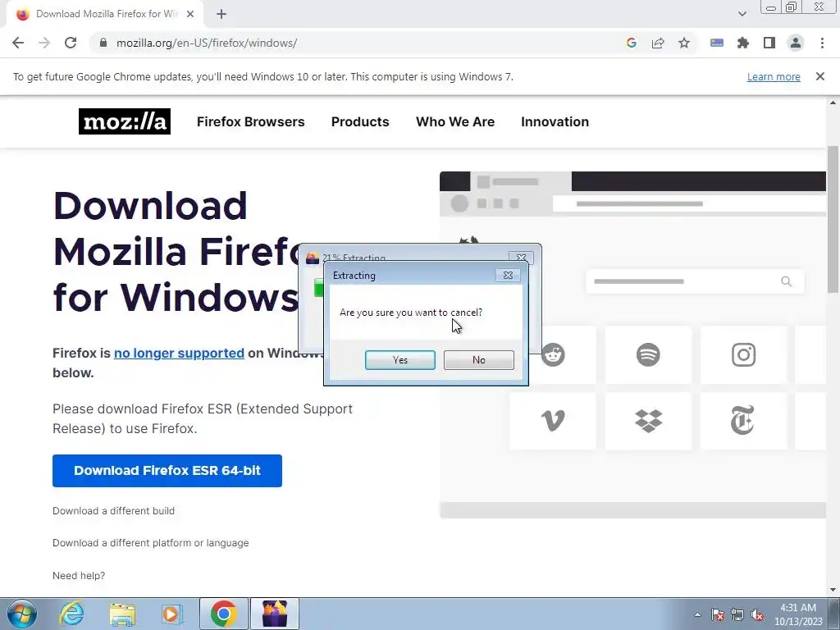Click the Instagram tile in the illustration
Viewport: 840px width, 630px height.
743,354
